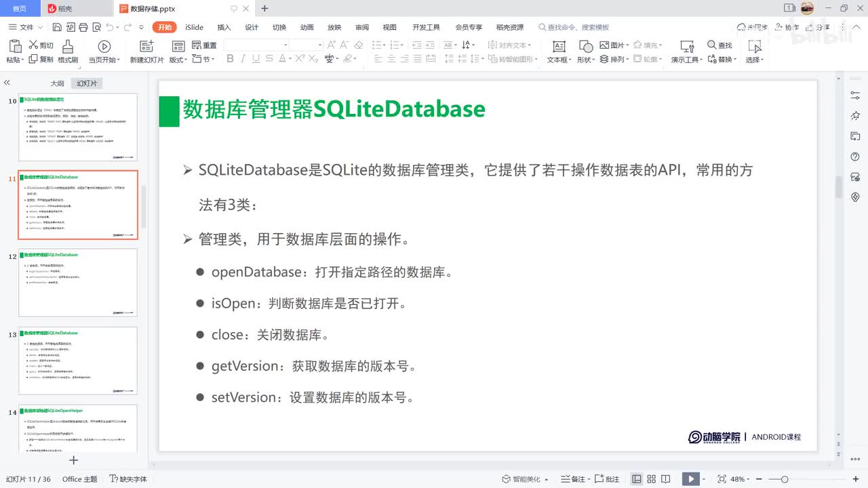Start slideshow with status bar play button
The image size is (868, 488).
tap(690, 479)
